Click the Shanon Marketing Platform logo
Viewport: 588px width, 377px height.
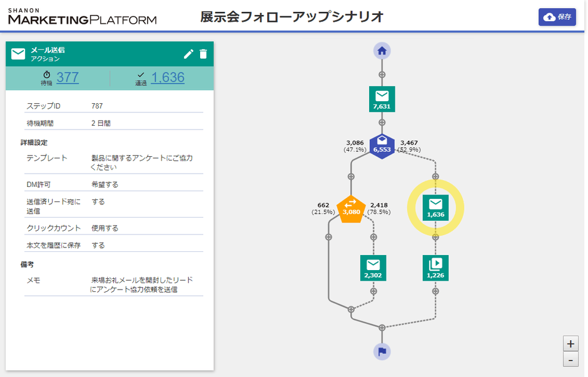tap(82, 16)
